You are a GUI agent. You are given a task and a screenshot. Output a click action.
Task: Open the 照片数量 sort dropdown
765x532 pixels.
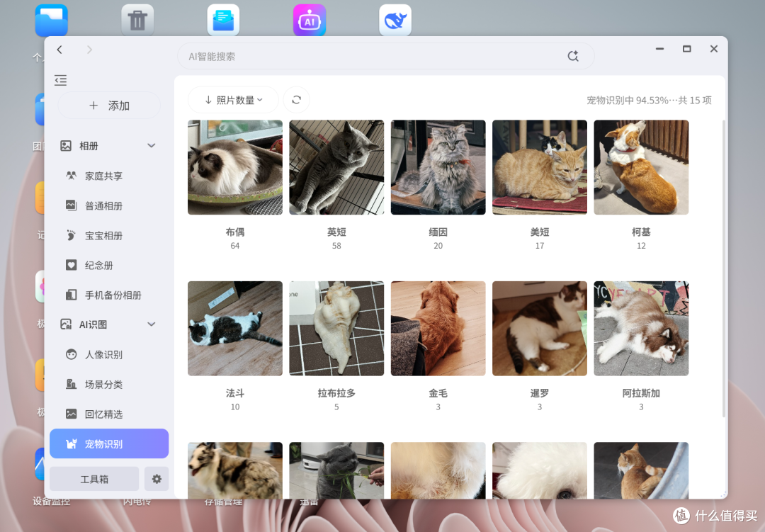click(233, 100)
